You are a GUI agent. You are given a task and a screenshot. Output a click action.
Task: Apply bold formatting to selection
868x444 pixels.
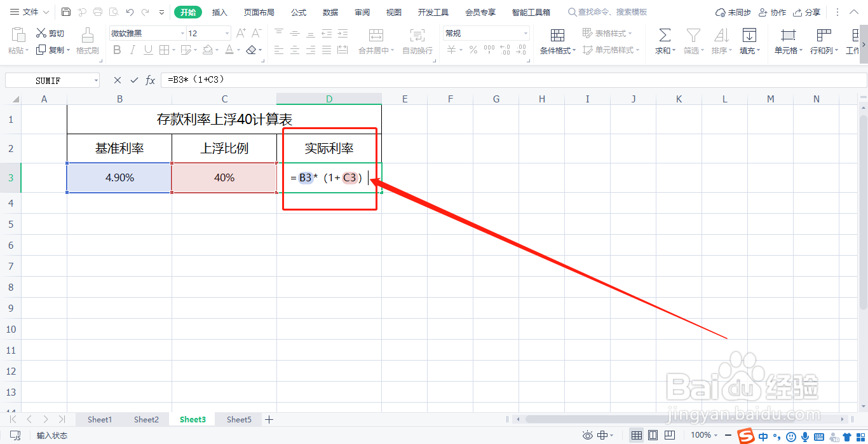[117, 50]
